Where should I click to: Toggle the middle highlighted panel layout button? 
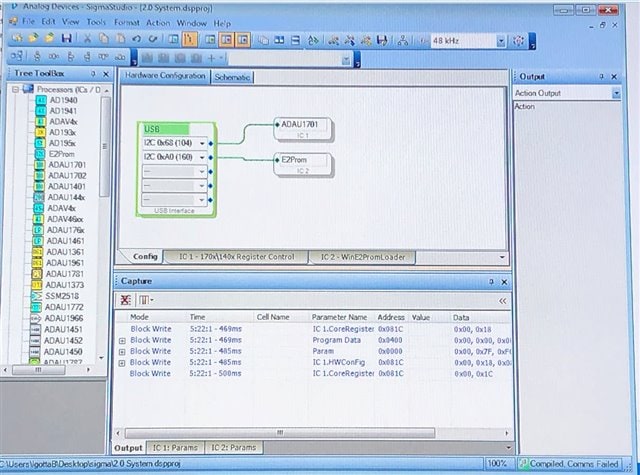point(227,40)
